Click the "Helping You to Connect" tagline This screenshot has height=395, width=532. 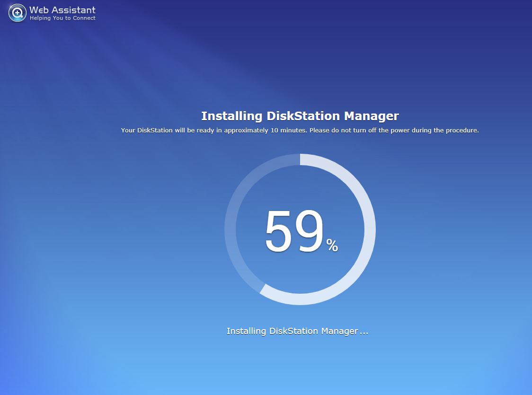pyautogui.click(x=62, y=18)
